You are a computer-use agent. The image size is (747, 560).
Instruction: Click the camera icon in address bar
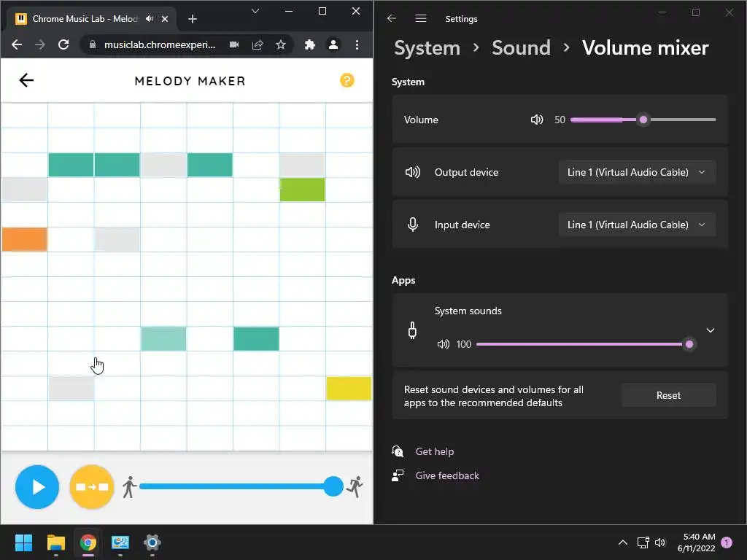[234, 44]
